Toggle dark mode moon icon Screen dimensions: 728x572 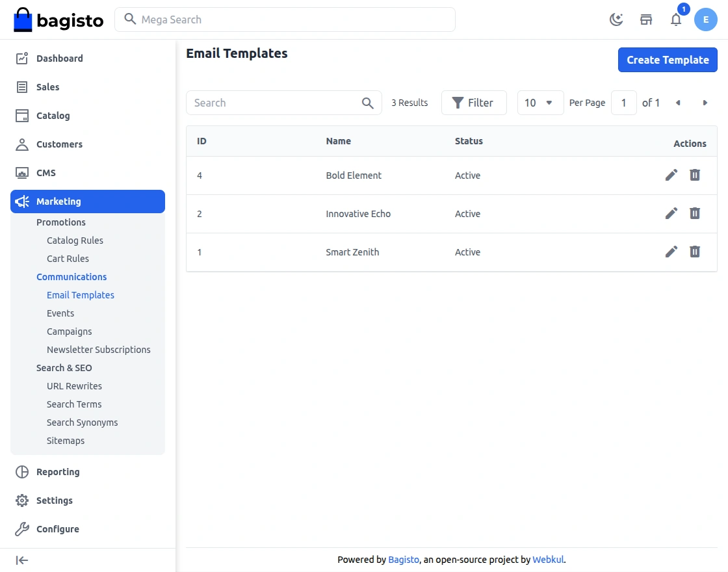click(x=616, y=19)
